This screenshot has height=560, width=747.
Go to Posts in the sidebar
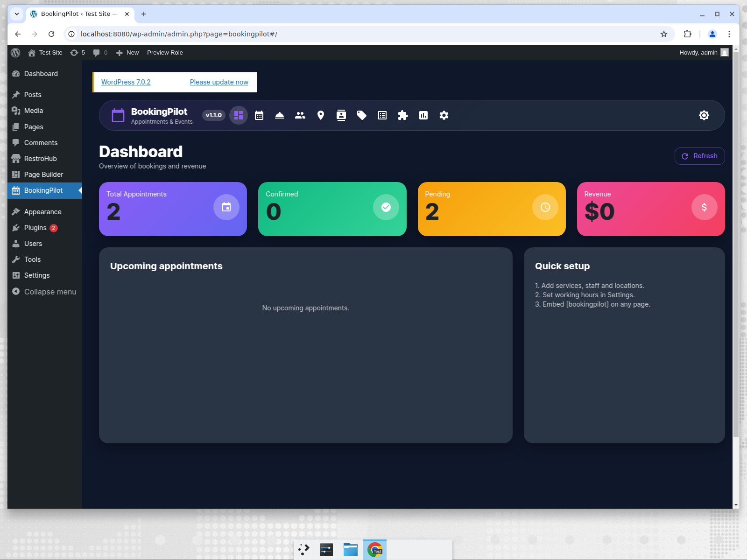(45, 95)
